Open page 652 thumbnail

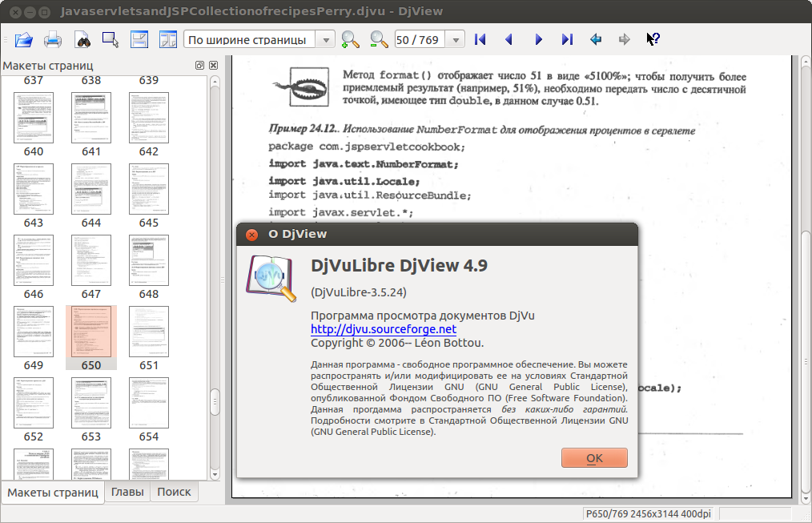pyautogui.click(x=34, y=403)
